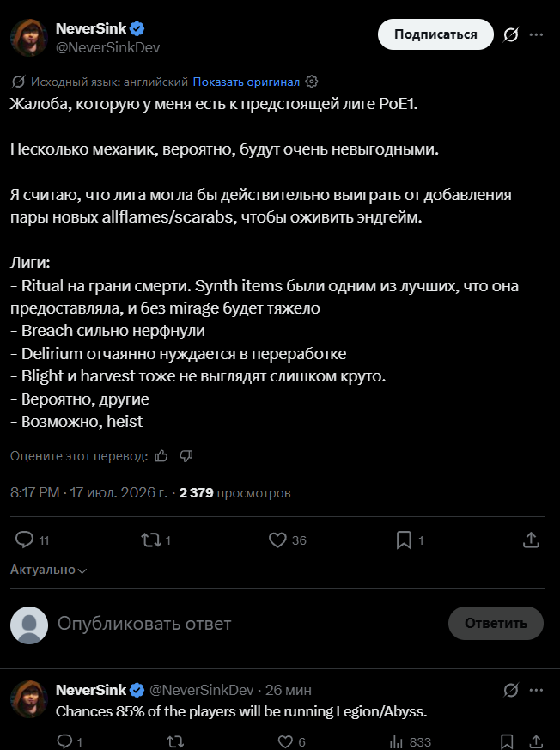Click the Grok icon beside Подписаться button
Screen dimensions: 560x750
(511, 34)
